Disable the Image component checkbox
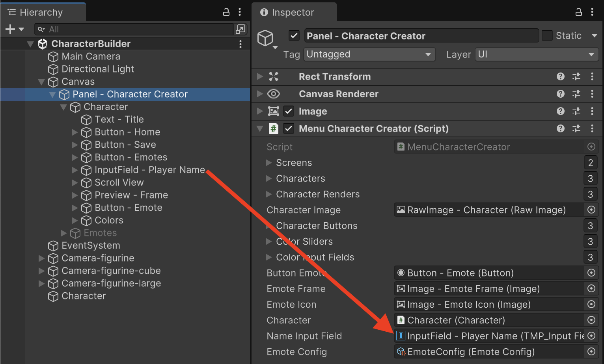The image size is (604, 364). (289, 111)
